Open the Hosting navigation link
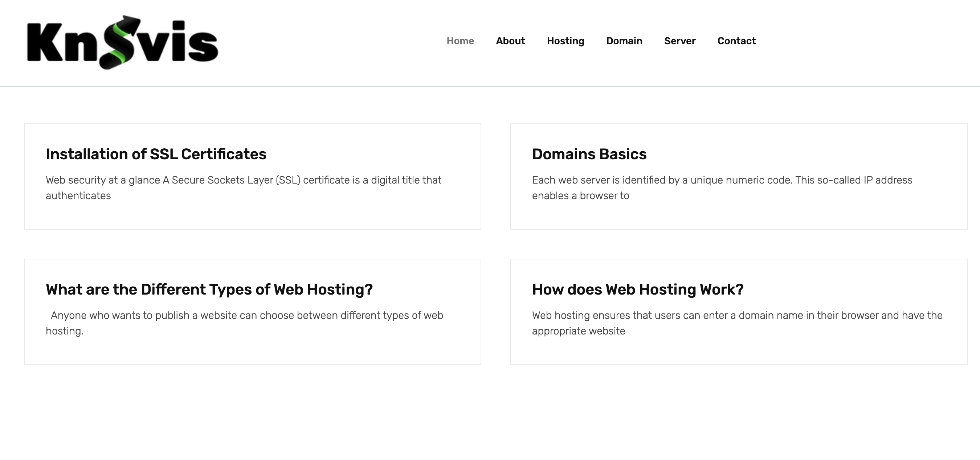This screenshot has height=460, width=980. (565, 41)
